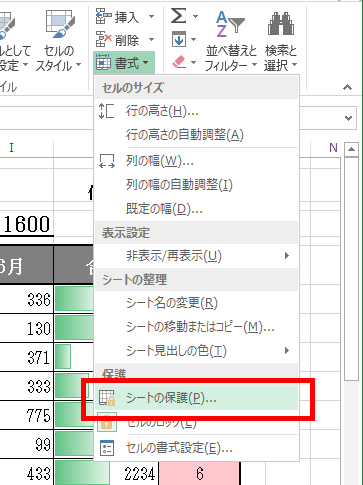Click the Insert (挿入) cells icon

[103, 16]
